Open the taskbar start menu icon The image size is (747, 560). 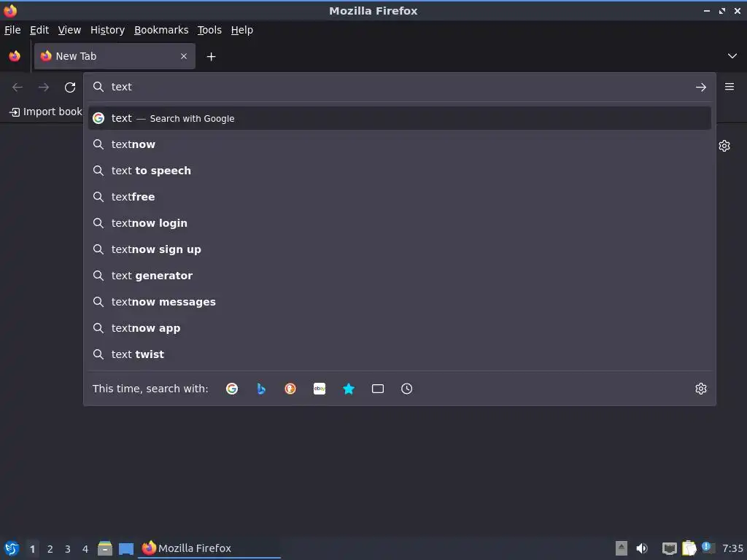click(x=12, y=548)
